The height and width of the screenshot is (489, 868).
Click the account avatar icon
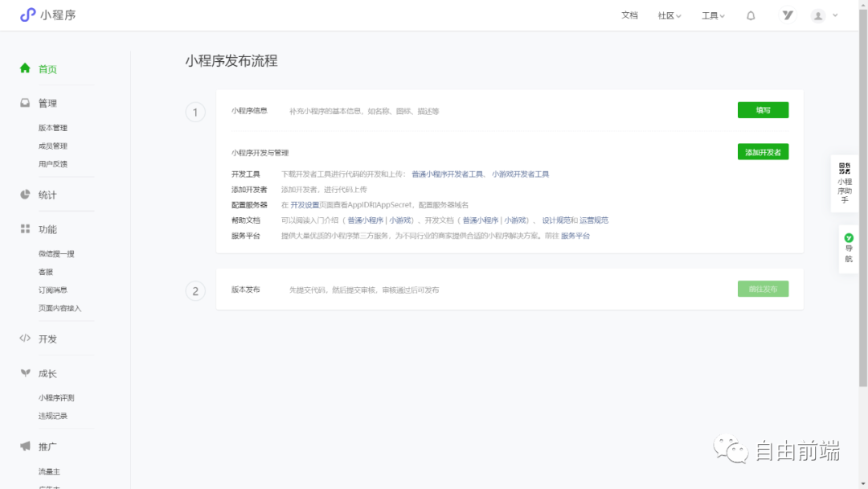click(818, 14)
